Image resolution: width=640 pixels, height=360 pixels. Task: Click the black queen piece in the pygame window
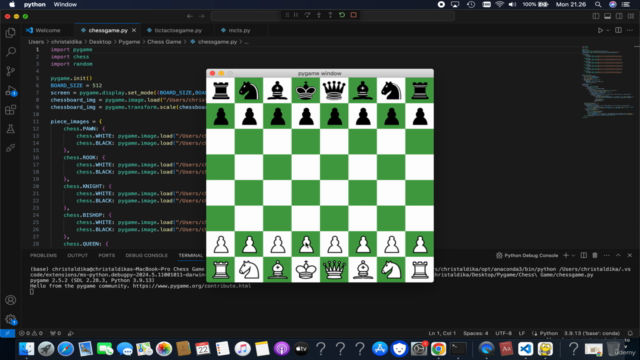334,90
